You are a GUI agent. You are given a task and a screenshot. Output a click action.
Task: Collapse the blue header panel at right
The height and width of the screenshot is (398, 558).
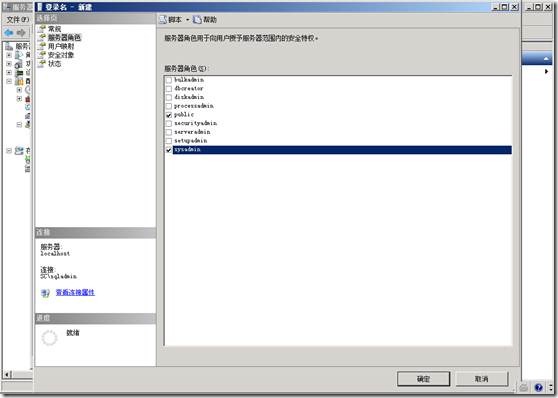[546, 59]
